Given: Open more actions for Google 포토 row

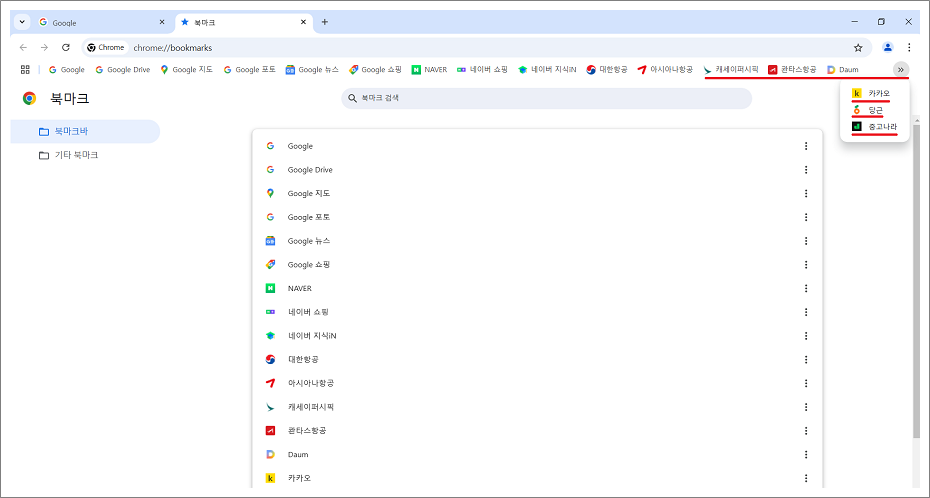Looking at the screenshot, I should tap(805, 217).
